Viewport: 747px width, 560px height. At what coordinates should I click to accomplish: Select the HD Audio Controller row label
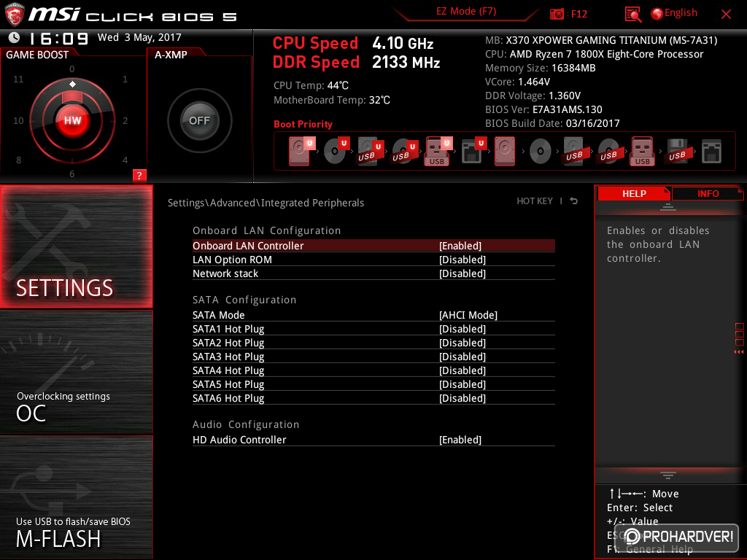(x=239, y=440)
